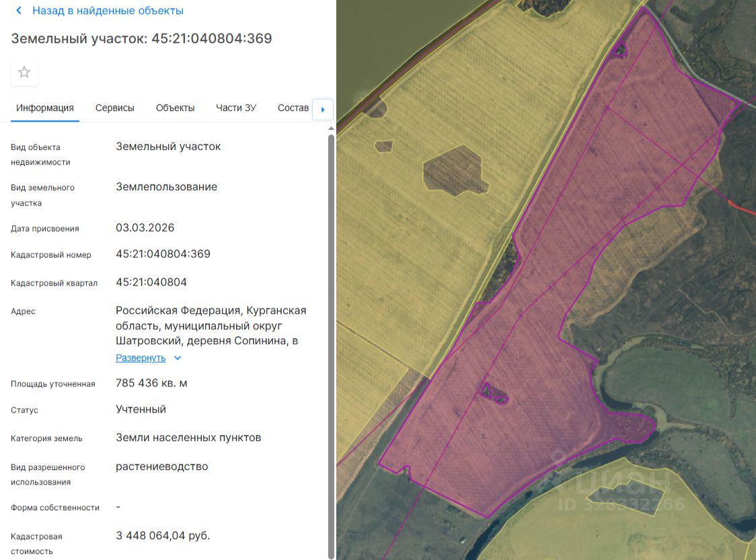Click chevron next to Развернуть

[178, 358]
